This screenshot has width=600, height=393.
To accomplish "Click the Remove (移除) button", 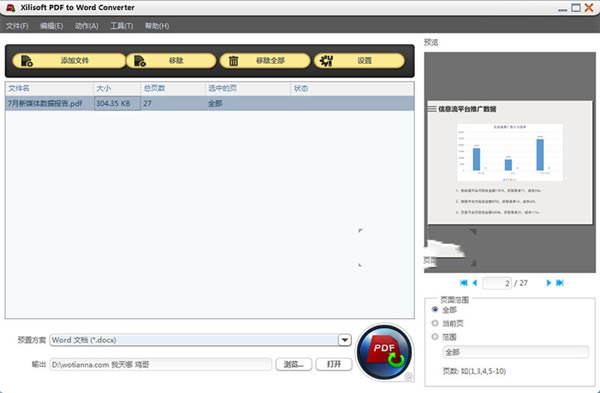I will pos(171,60).
